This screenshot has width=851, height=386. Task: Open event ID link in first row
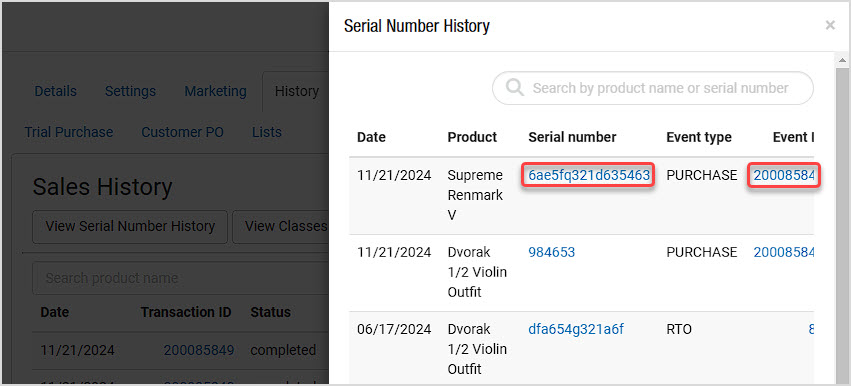(x=784, y=175)
